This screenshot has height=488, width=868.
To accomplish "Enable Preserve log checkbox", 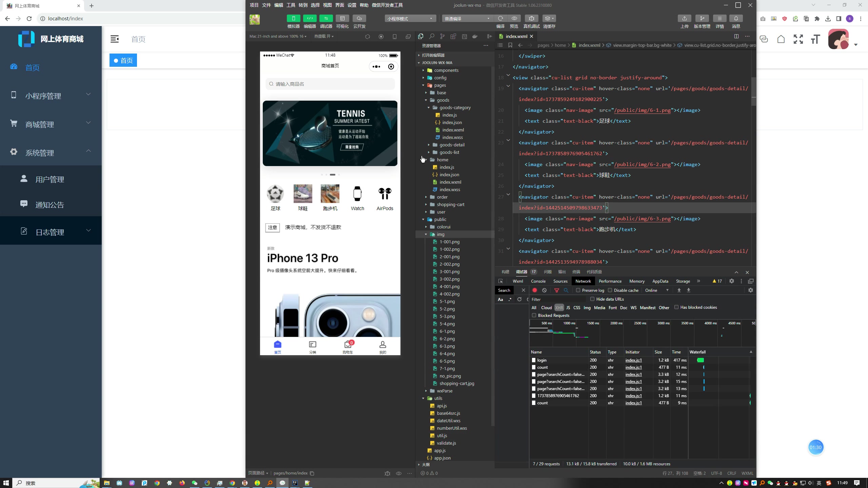I will [x=578, y=290].
